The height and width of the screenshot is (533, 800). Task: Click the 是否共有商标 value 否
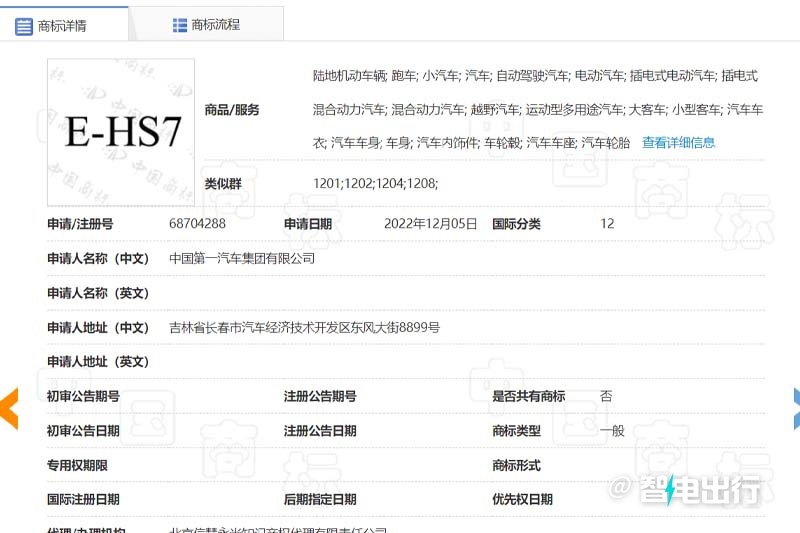tap(606, 396)
